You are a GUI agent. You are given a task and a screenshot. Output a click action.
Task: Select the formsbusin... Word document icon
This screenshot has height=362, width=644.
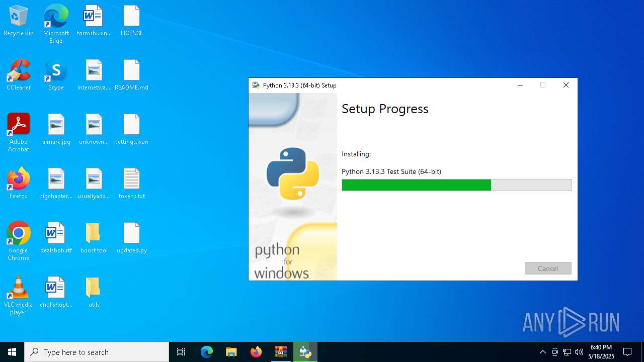[94, 21]
